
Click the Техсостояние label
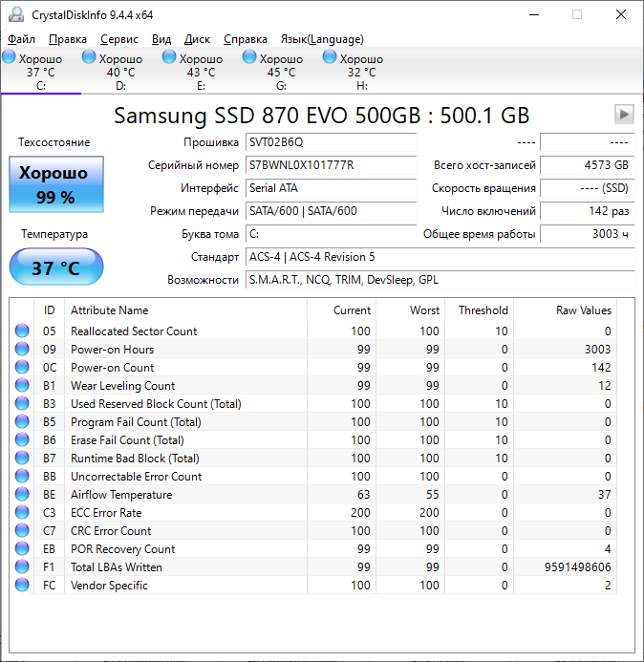pyautogui.click(x=54, y=142)
